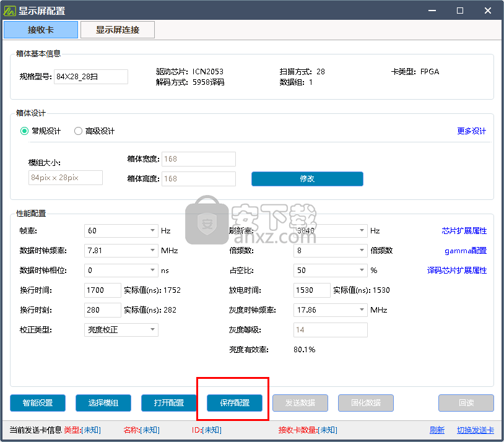Maximize the 显示屏配置 window
The image size is (504, 442).
pyautogui.click(x=460, y=11)
